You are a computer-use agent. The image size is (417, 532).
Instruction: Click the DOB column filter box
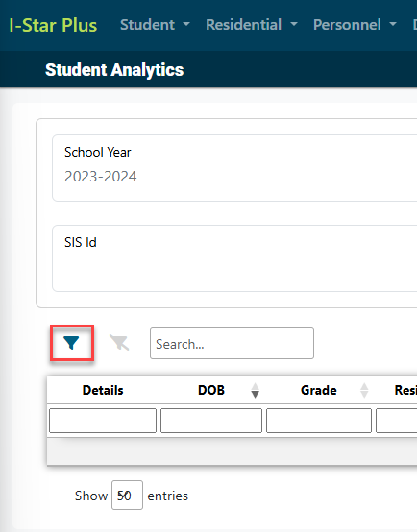pyautogui.click(x=211, y=421)
